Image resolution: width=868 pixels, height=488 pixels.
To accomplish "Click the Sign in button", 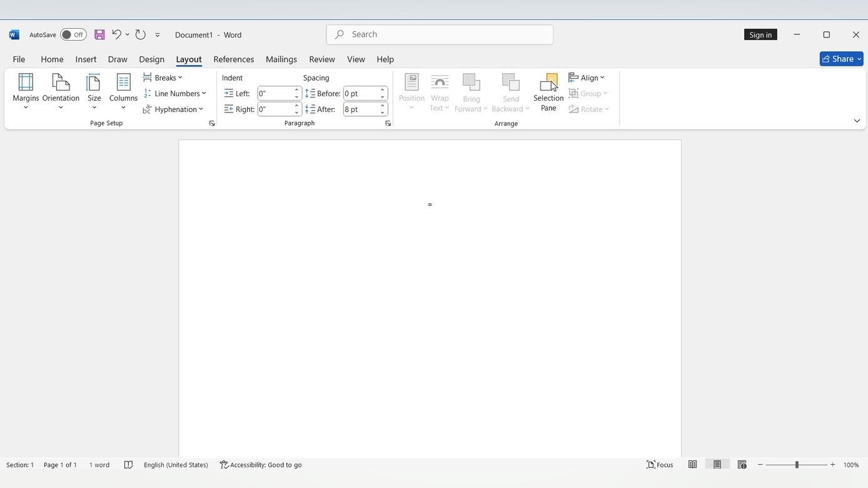I will point(760,35).
